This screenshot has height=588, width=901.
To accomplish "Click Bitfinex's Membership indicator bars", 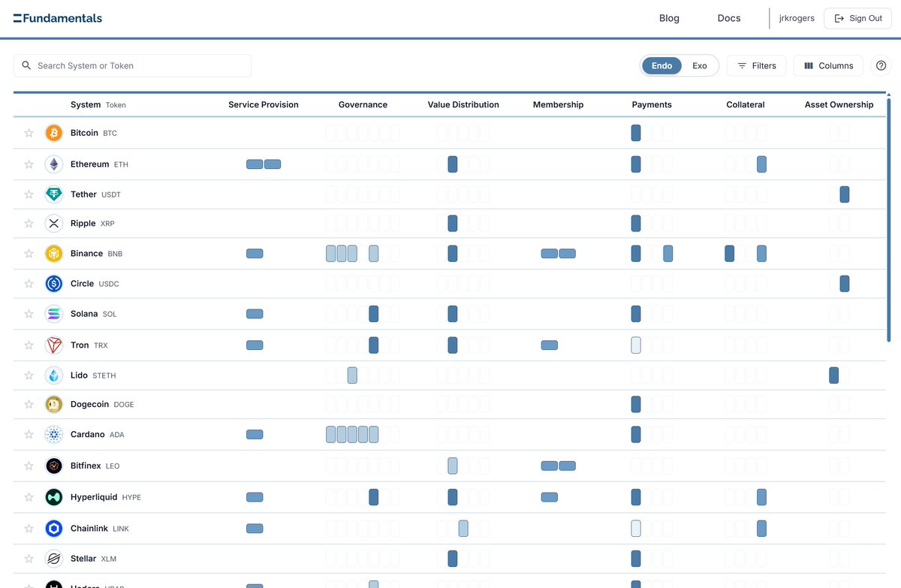I will (x=559, y=466).
